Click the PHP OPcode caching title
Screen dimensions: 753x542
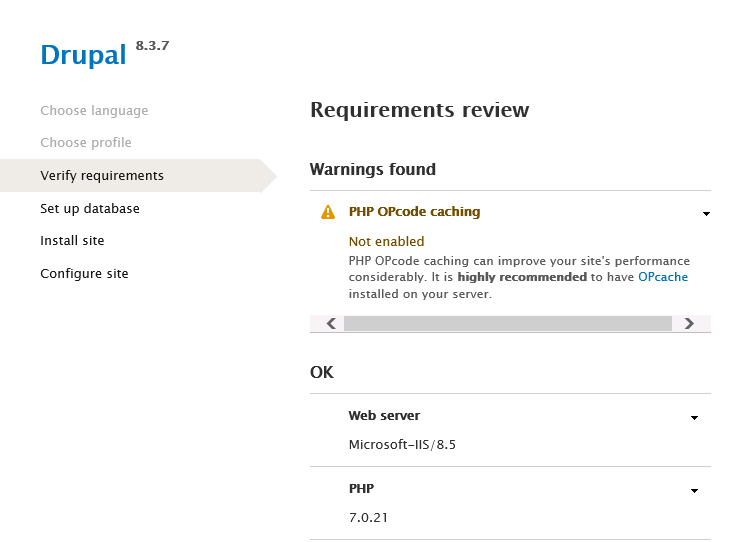414,212
